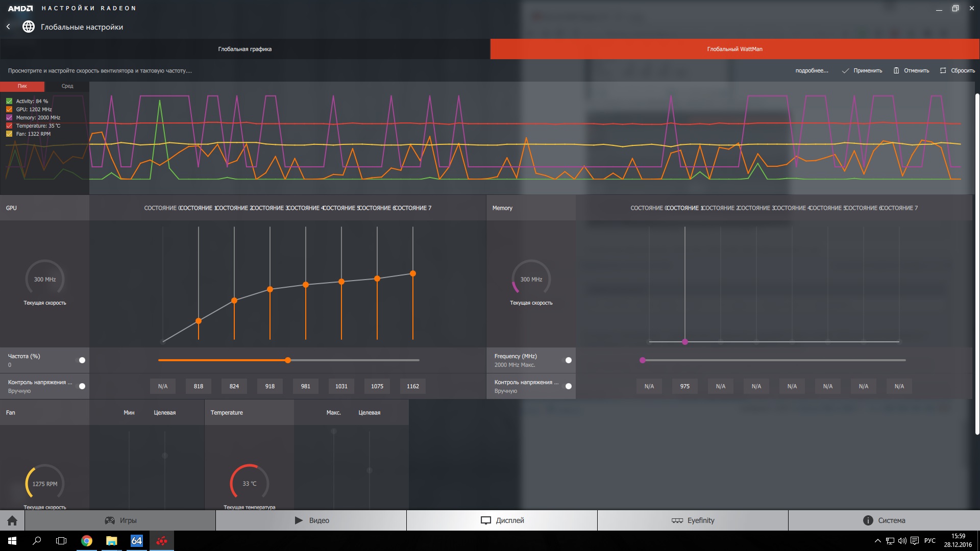This screenshot has width=980, height=551.
Task: Open the Games gamepad tab
Action: pos(120,520)
